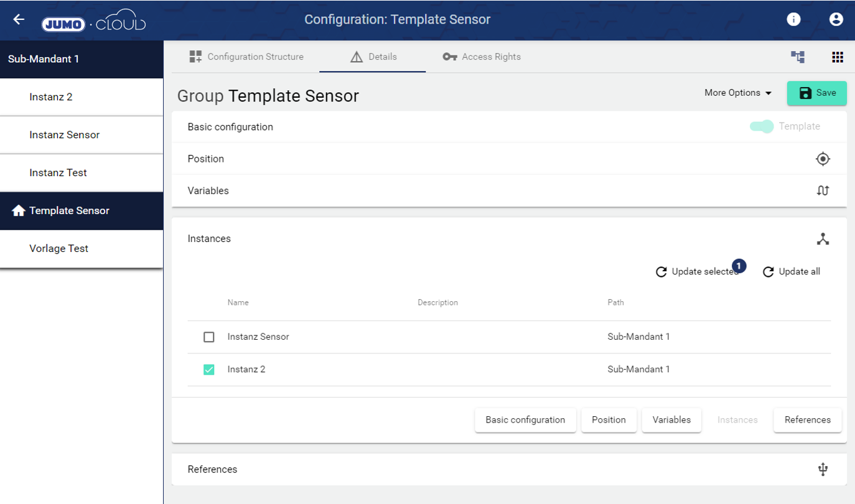Open the Access Rights tab
Viewport: 855px width, 504px height.
click(482, 57)
